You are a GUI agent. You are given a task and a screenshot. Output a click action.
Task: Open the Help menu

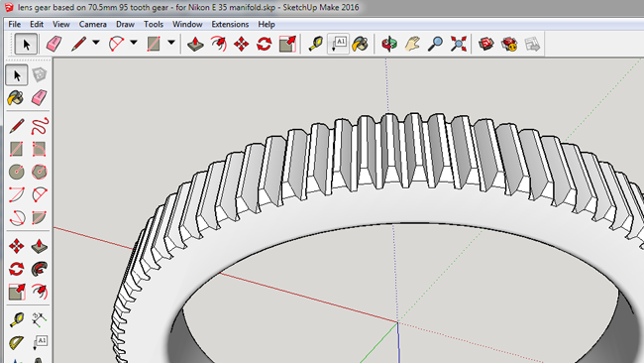pos(267,24)
